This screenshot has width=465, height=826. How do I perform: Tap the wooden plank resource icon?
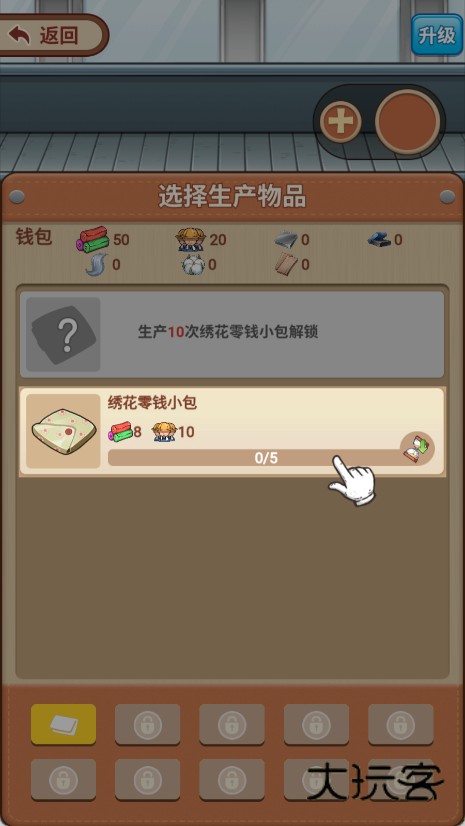point(286,264)
